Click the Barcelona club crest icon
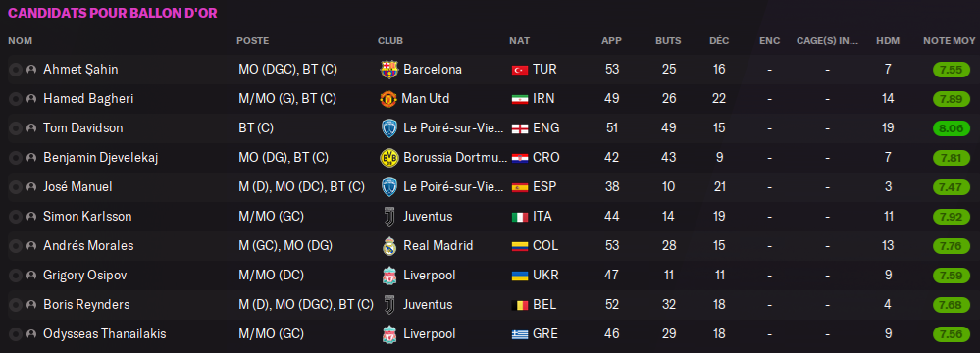The height and width of the screenshot is (353, 980). 388,70
